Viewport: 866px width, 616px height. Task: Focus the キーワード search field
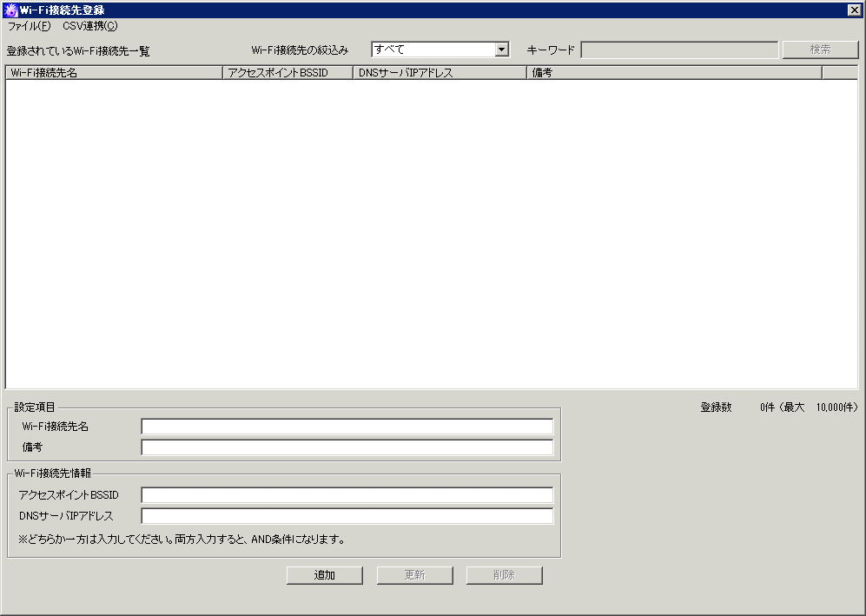[679, 50]
